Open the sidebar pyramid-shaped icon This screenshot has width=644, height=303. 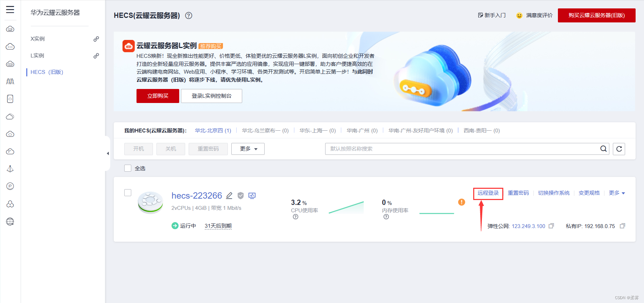click(10, 169)
